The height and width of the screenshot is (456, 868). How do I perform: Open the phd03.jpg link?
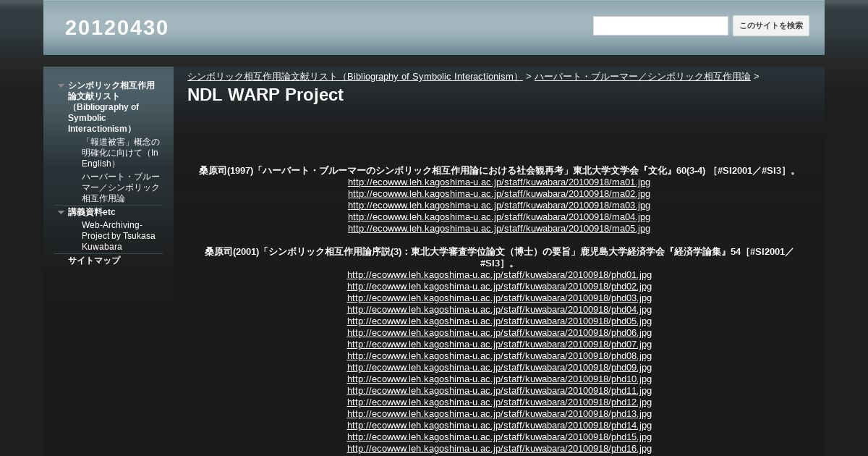tap(499, 298)
